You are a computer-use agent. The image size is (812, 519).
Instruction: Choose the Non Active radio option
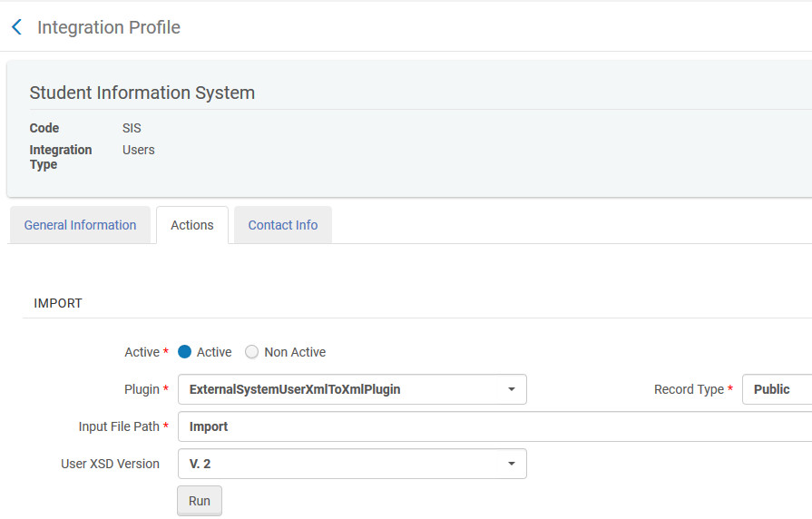click(x=252, y=352)
